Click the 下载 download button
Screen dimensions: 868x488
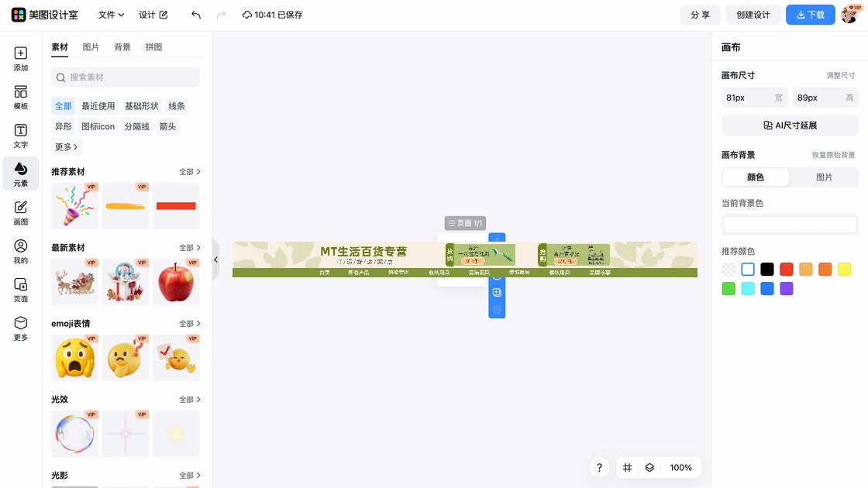[810, 14]
